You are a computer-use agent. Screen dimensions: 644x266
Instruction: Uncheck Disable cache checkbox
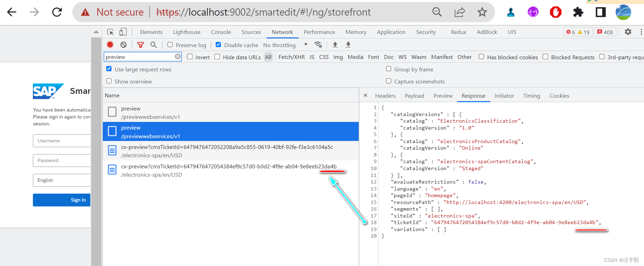pyautogui.click(x=218, y=45)
